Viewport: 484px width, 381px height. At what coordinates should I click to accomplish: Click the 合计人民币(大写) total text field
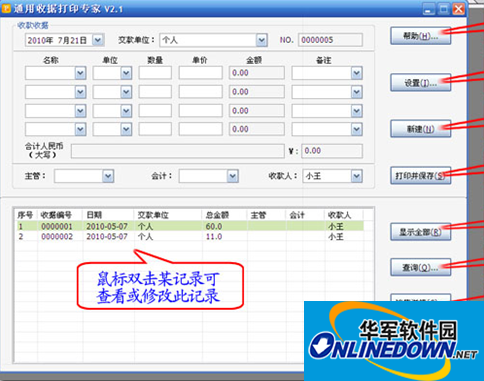(x=177, y=151)
